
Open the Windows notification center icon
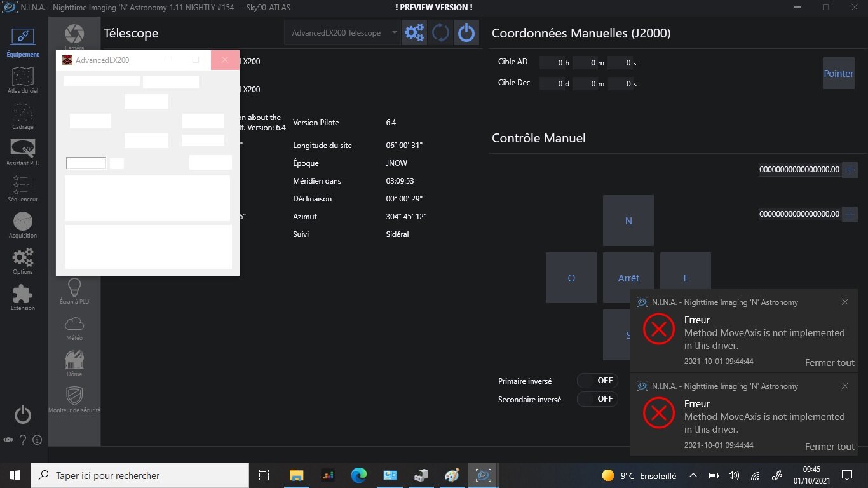pos(846,475)
